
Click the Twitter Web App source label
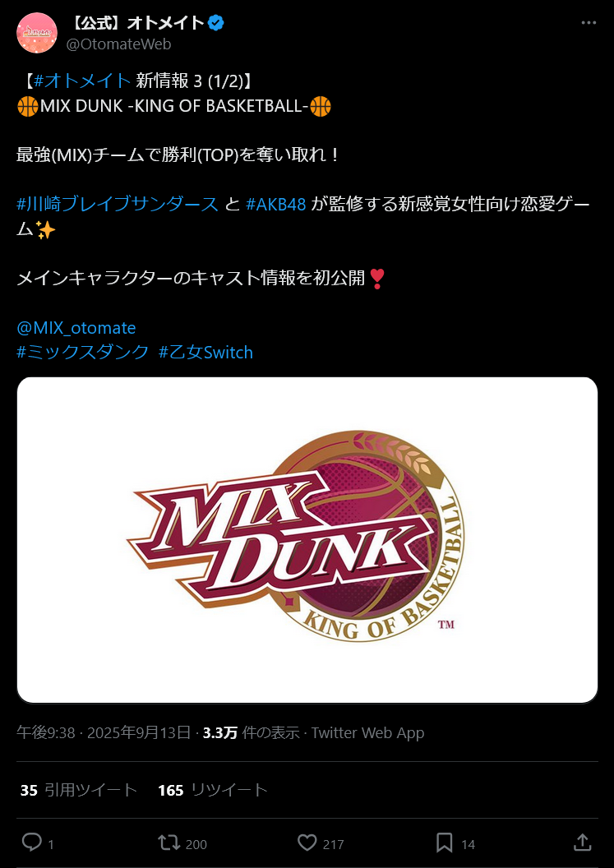pyautogui.click(x=367, y=733)
